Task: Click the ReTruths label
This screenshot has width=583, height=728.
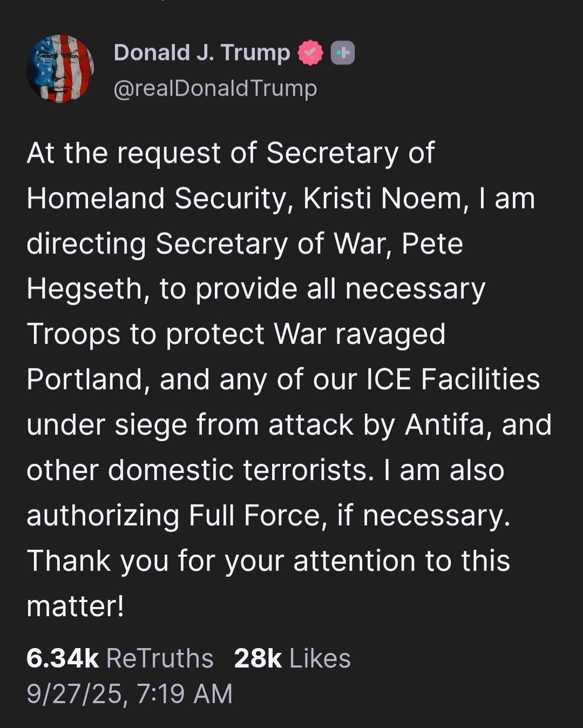Action: [160, 658]
